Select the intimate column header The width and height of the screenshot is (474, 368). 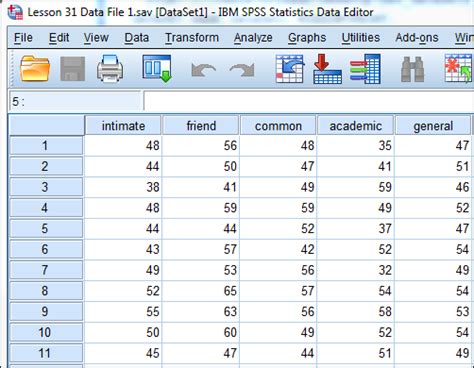click(123, 126)
